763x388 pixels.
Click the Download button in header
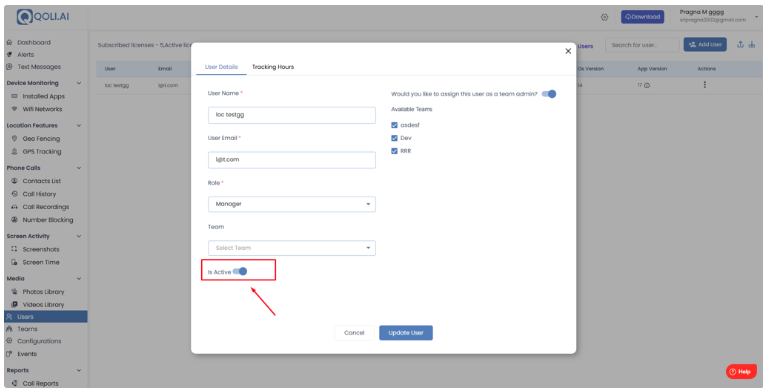642,17
